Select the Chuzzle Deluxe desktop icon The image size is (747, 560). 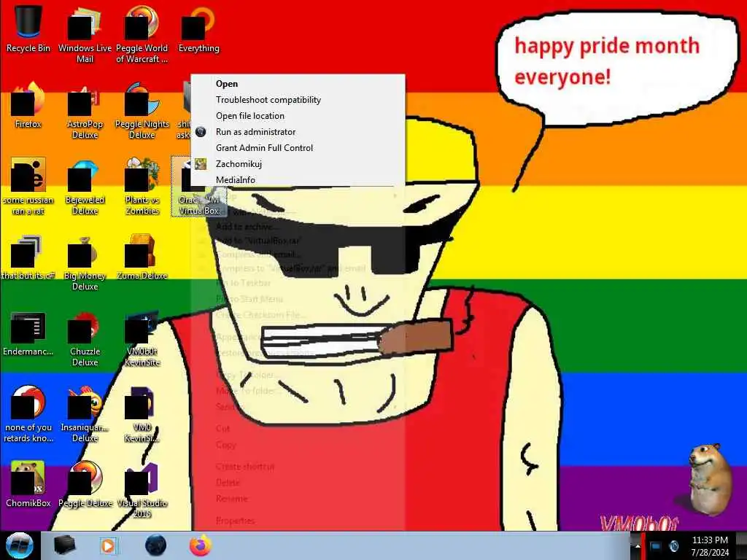coord(85,338)
